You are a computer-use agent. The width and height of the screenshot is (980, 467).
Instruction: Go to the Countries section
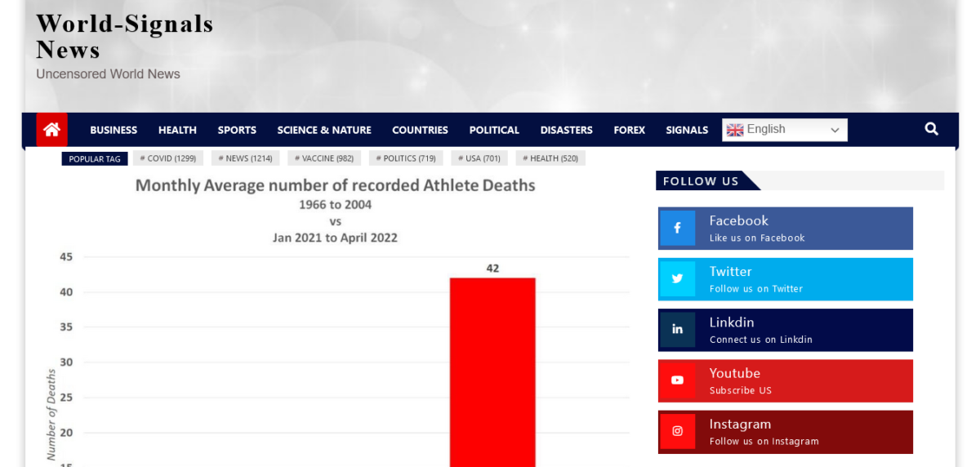(420, 130)
